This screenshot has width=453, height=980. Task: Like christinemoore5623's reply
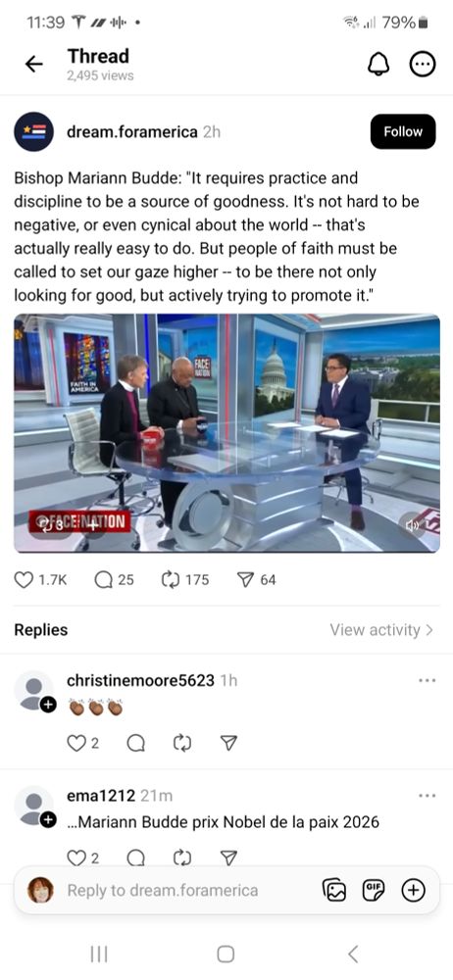coord(75,743)
